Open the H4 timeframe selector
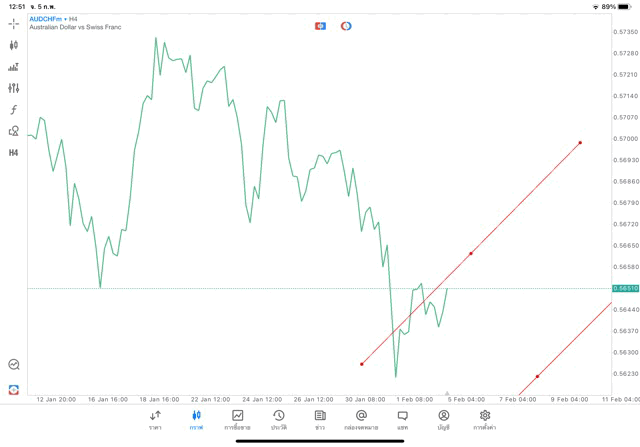This screenshot has width=640, height=447. (x=14, y=153)
